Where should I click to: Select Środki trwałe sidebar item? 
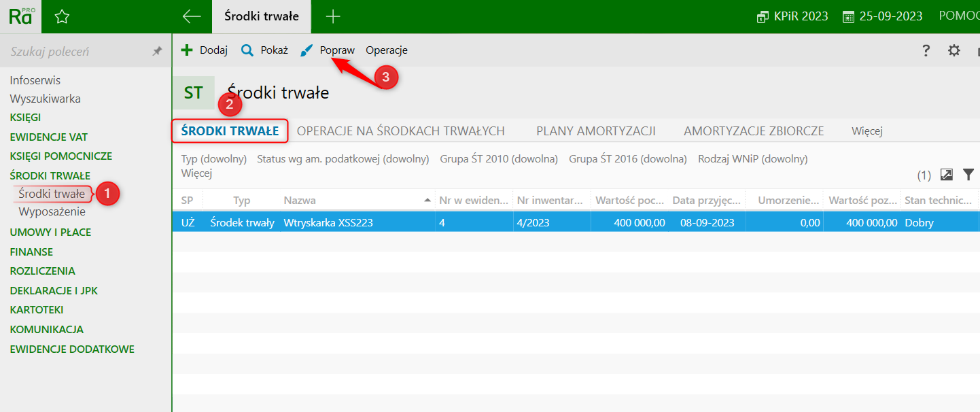tap(52, 193)
